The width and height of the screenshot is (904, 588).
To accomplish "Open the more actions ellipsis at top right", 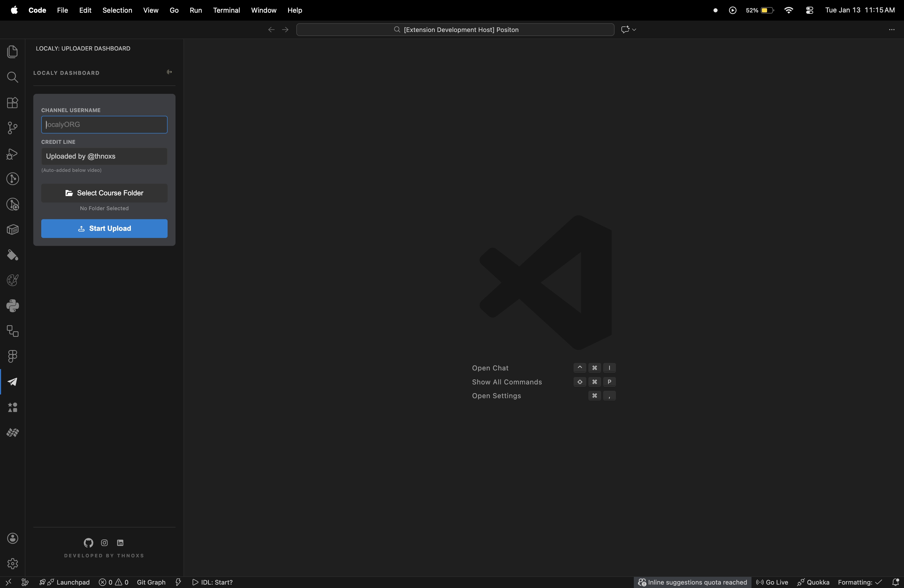I will [892, 29].
